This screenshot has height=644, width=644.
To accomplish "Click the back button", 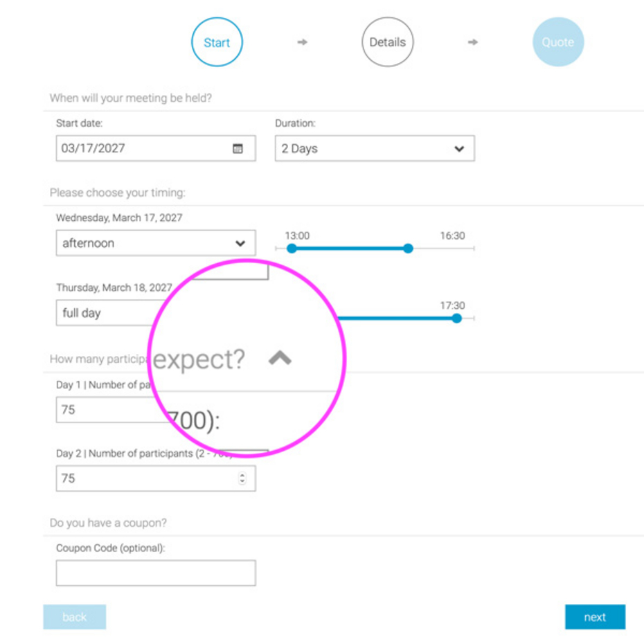I will (x=74, y=616).
